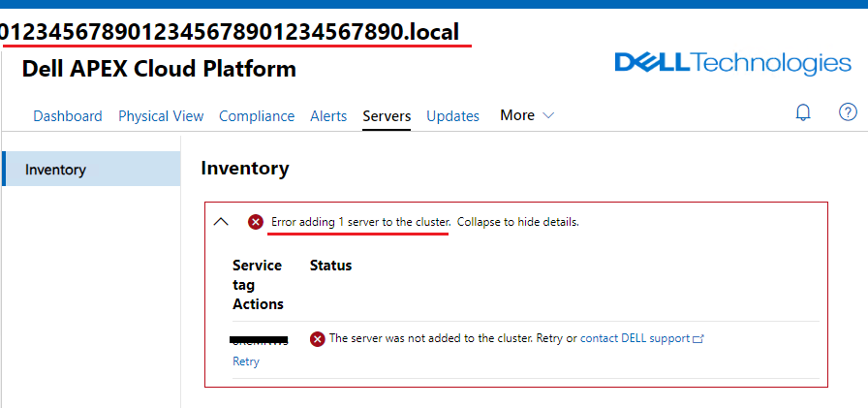Click the Service tag column header

[257, 274]
